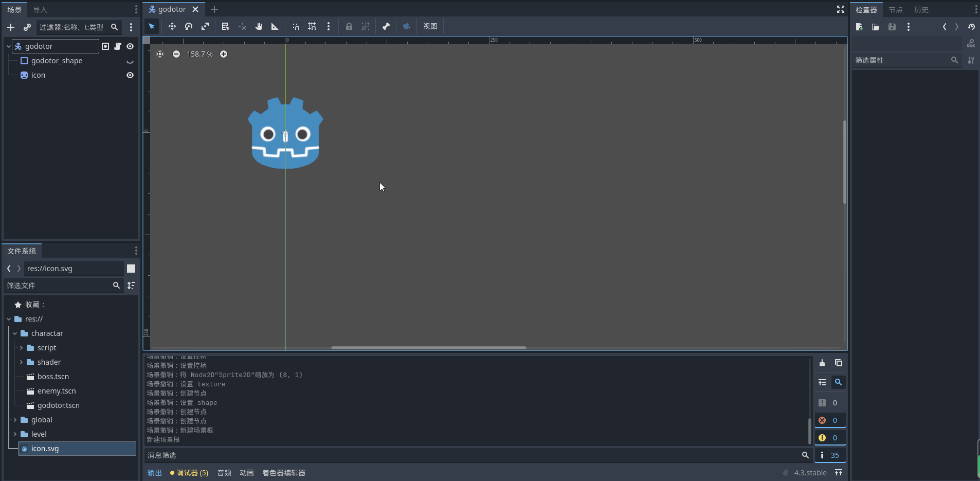Click the horizontal viewport scrollbar
Screen dimensions: 980x481
[x=428, y=348]
